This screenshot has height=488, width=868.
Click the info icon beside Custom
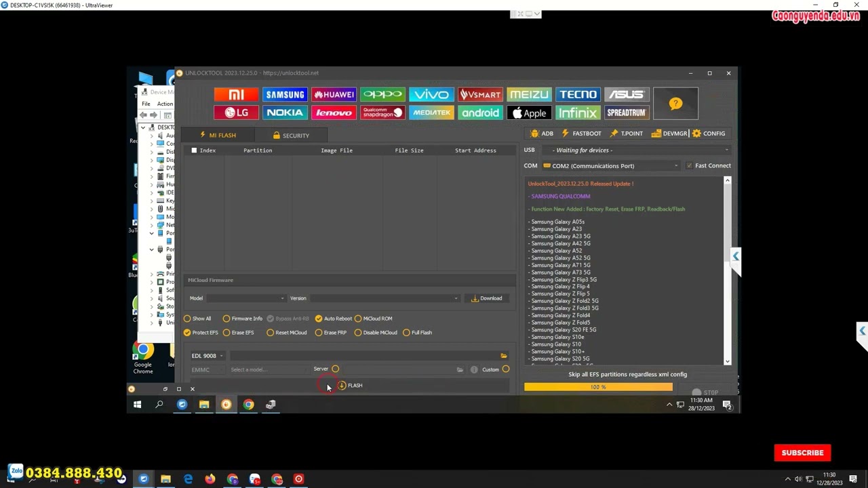pyautogui.click(x=474, y=369)
